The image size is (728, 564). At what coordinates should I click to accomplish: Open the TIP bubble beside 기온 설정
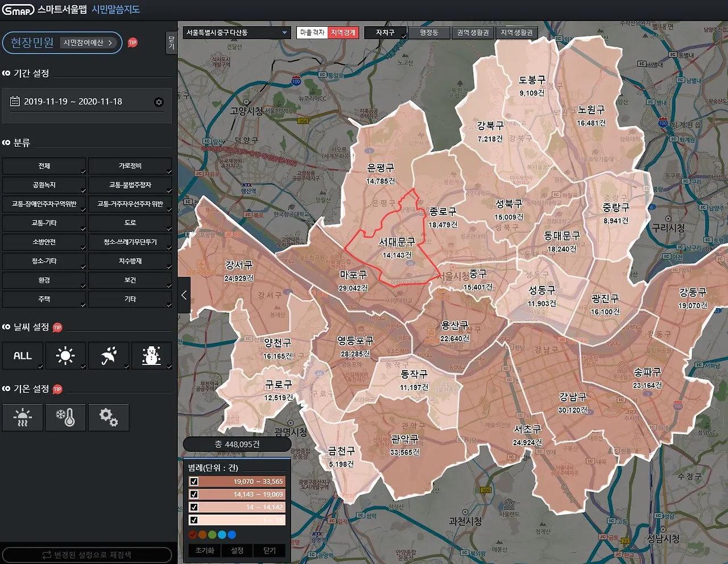57,389
